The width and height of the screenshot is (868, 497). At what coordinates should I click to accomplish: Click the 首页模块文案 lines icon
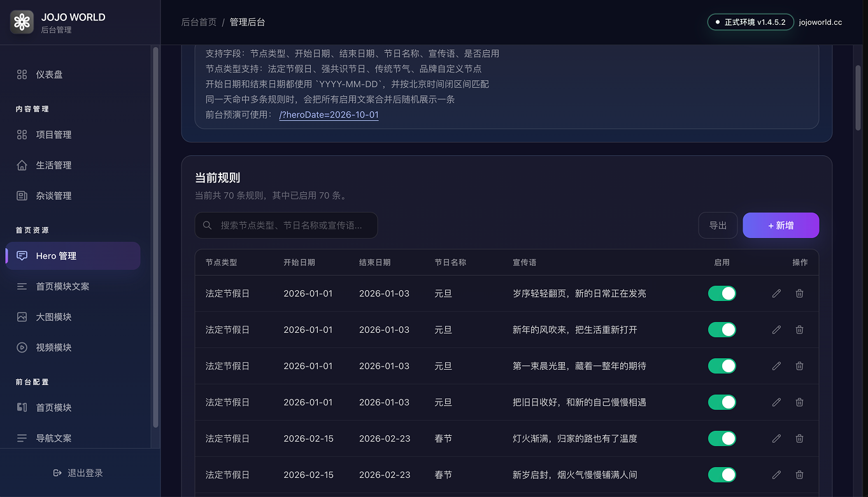click(22, 286)
